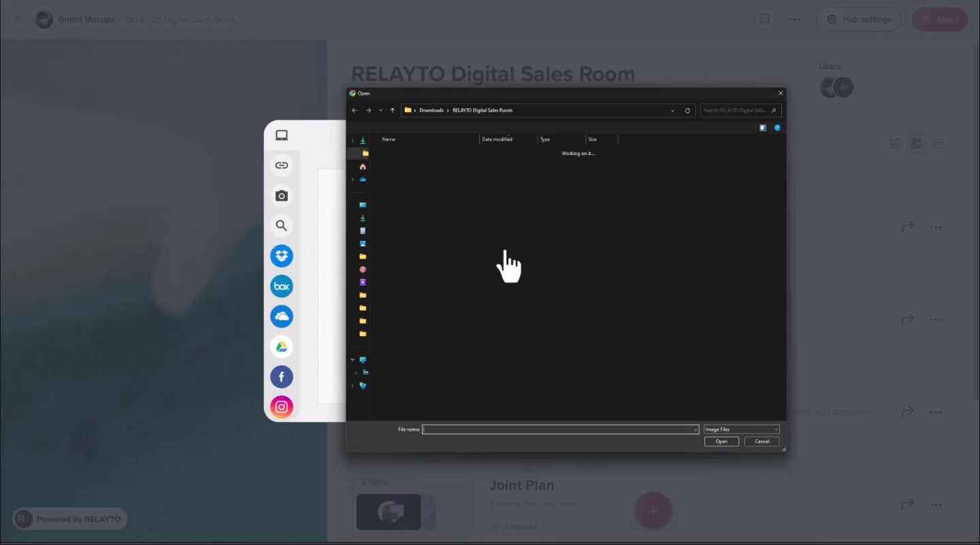Viewport: 980px width, 545px height.
Task: Click the red plus add button
Action: click(653, 511)
